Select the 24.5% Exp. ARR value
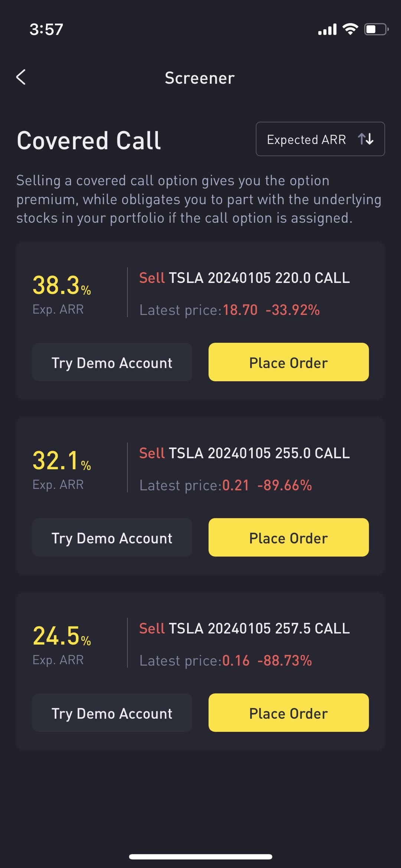Image resolution: width=401 pixels, height=868 pixels. click(x=62, y=636)
